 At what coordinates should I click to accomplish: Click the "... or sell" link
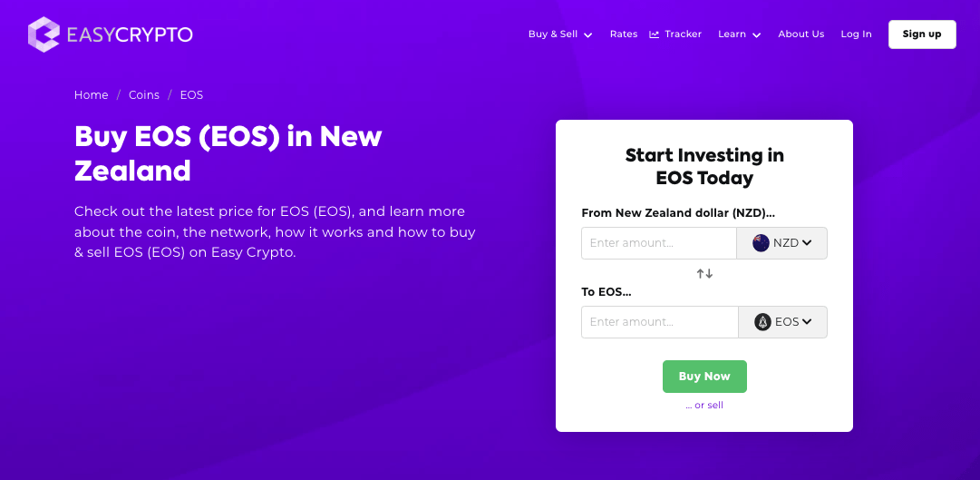coord(704,406)
